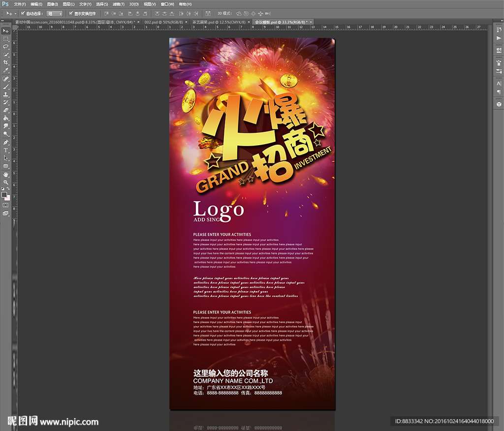Switch to the 002.psd document tab
Viewport: 504px width, 431px height.
coord(163,22)
